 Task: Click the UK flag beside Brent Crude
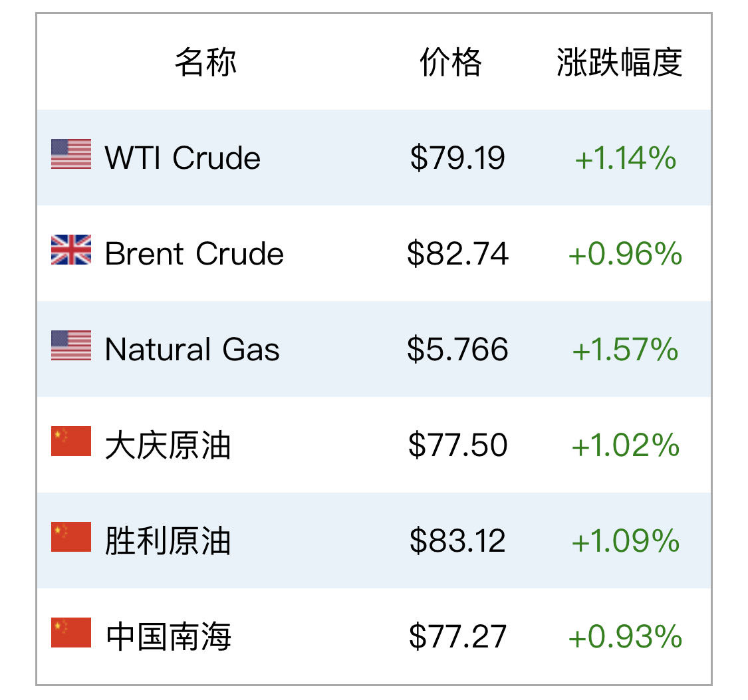click(71, 250)
